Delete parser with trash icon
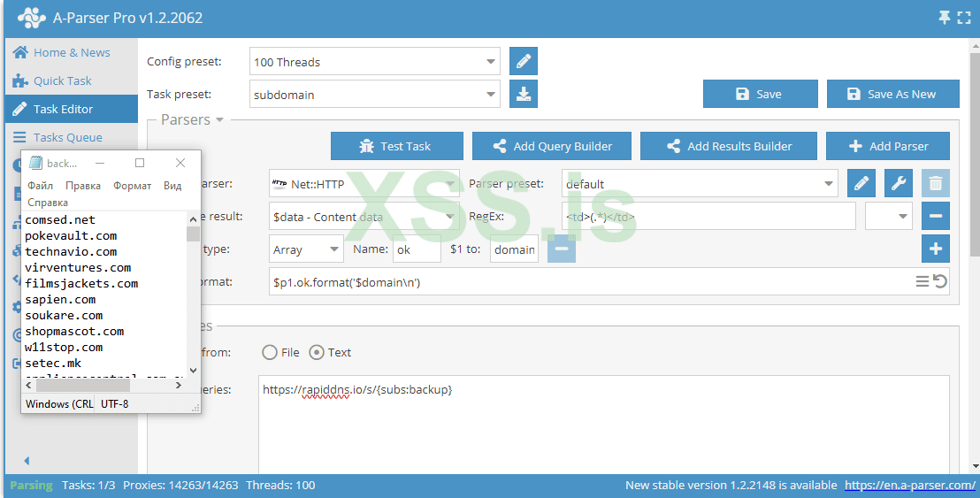The height and width of the screenshot is (498, 980). tap(936, 183)
